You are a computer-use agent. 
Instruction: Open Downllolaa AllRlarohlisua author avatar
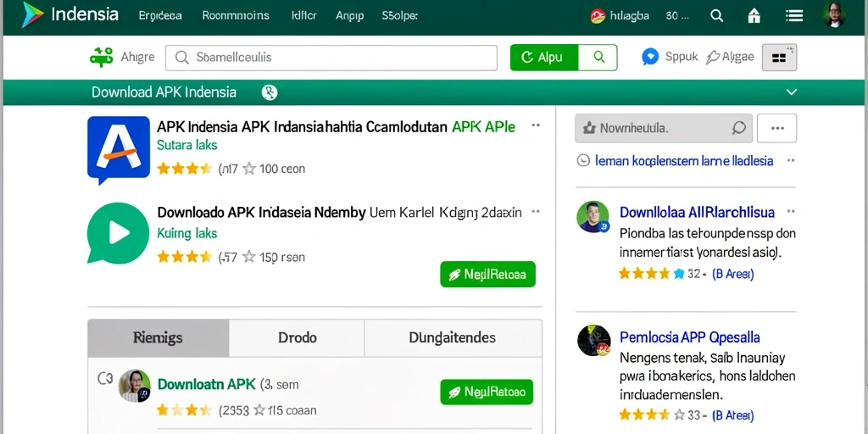593,216
